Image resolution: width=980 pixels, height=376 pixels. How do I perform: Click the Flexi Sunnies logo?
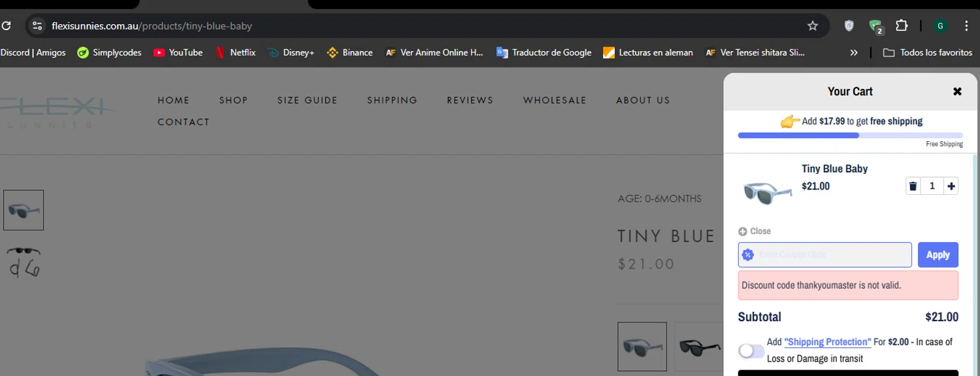point(57,112)
